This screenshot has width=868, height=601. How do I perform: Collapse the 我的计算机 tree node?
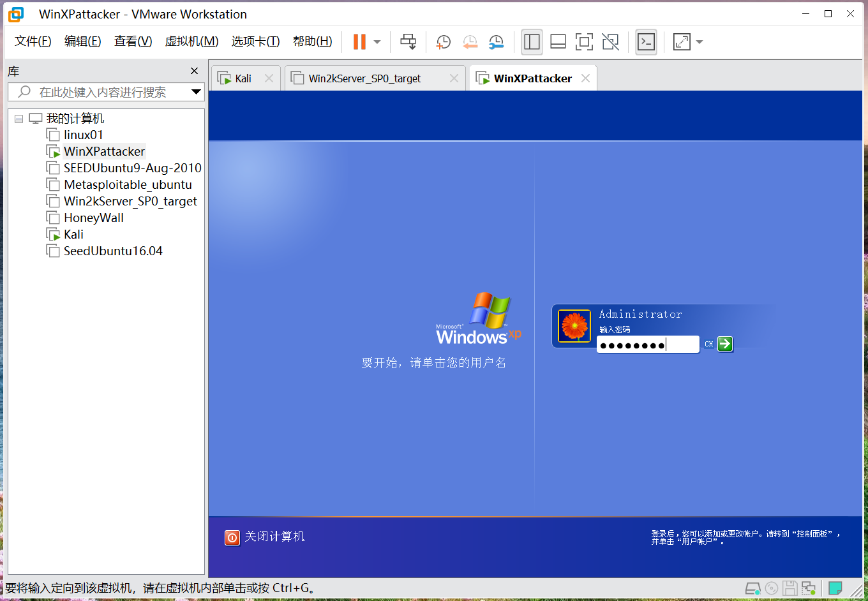coord(19,118)
